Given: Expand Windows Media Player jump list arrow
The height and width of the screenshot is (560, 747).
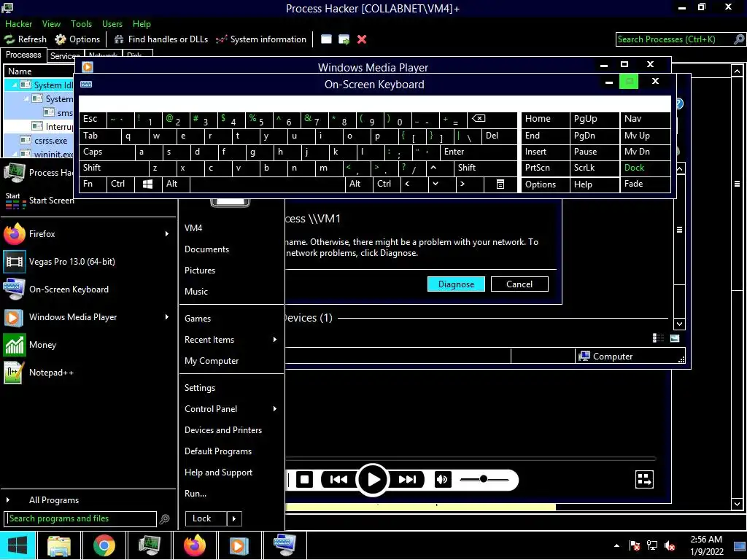Looking at the screenshot, I should tap(167, 317).
